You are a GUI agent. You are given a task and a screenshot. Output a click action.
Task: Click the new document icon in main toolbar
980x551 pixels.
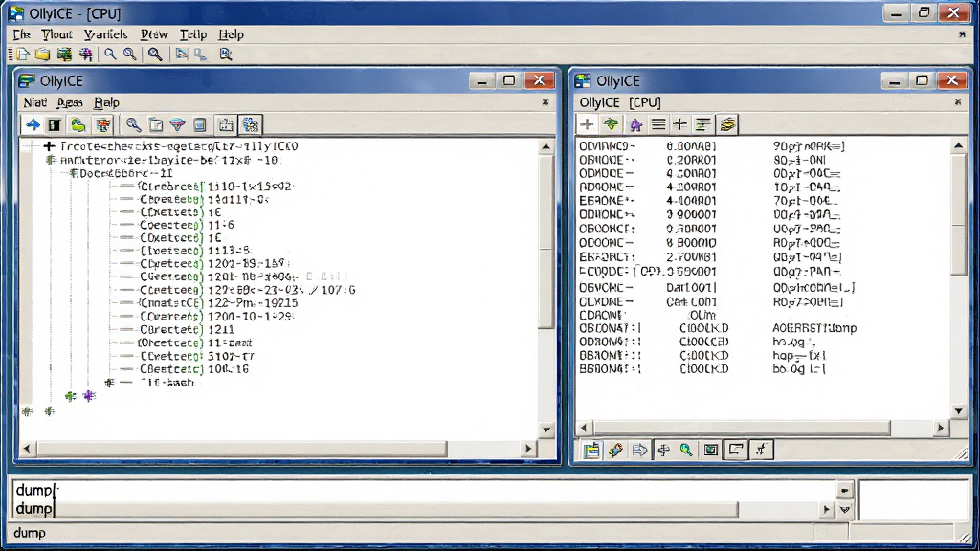pos(23,55)
